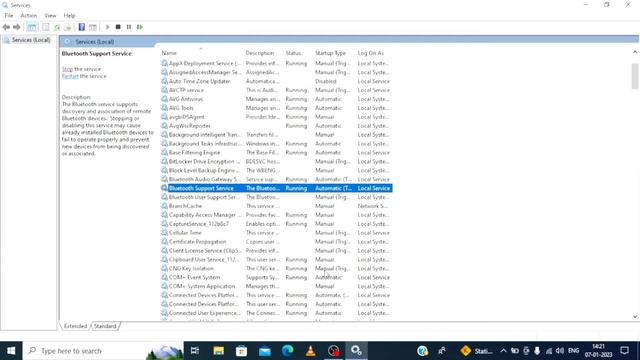
Task: Select Background Intelligent Transfer service row
Action: click(276, 135)
